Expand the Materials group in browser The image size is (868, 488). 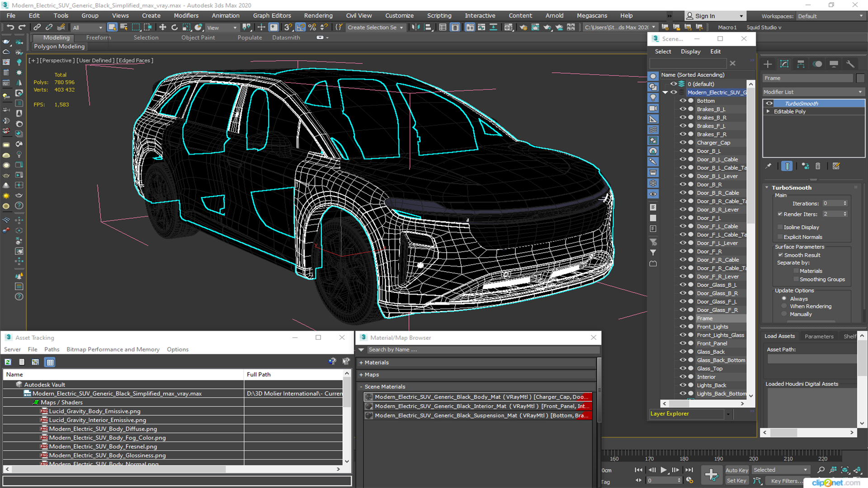[x=361, y=363]
